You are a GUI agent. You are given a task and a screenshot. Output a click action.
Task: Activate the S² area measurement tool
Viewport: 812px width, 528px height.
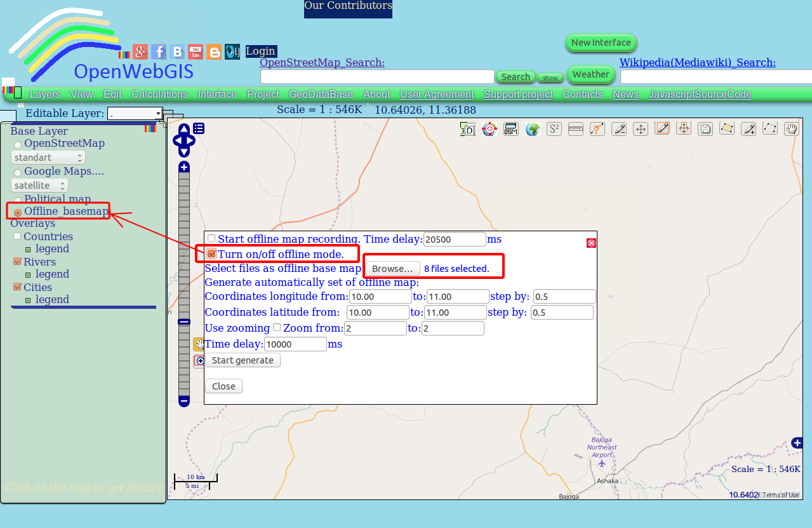(554, 128)
